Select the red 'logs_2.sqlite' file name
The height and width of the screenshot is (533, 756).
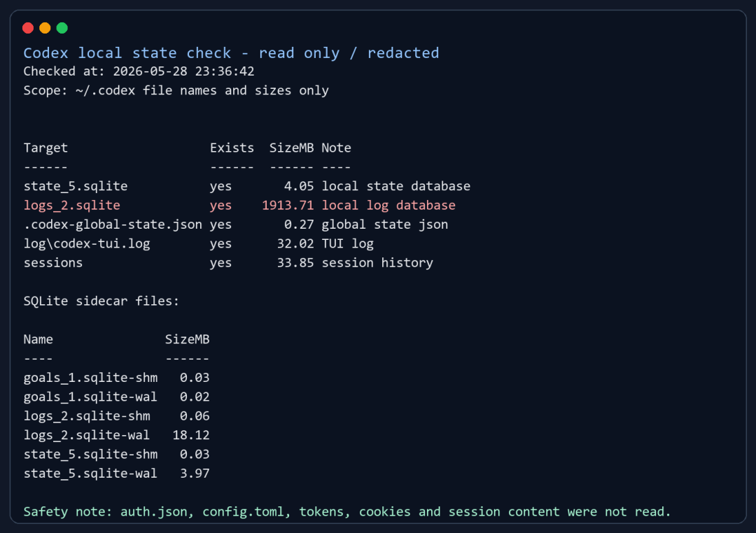(72, 206)
